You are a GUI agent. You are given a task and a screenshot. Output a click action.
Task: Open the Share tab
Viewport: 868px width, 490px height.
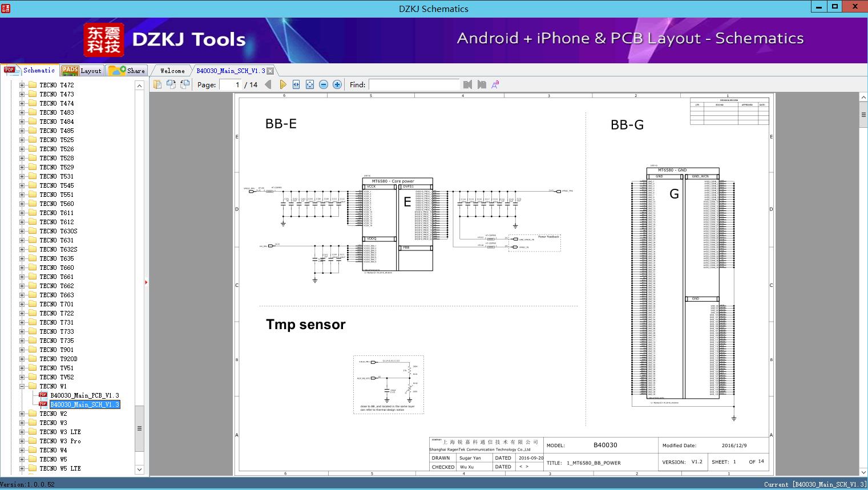(x=127, y=70)
